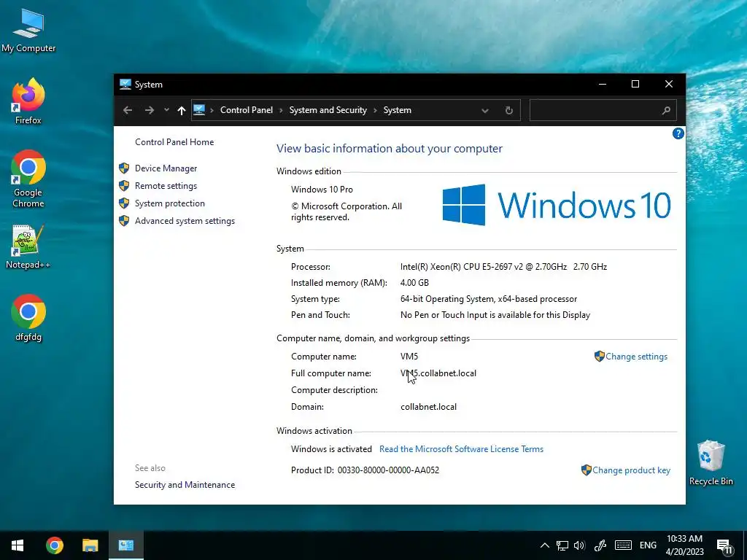
Task: Open the blue Help question mark
Action: pyautogui.click(x=678, y=133)
